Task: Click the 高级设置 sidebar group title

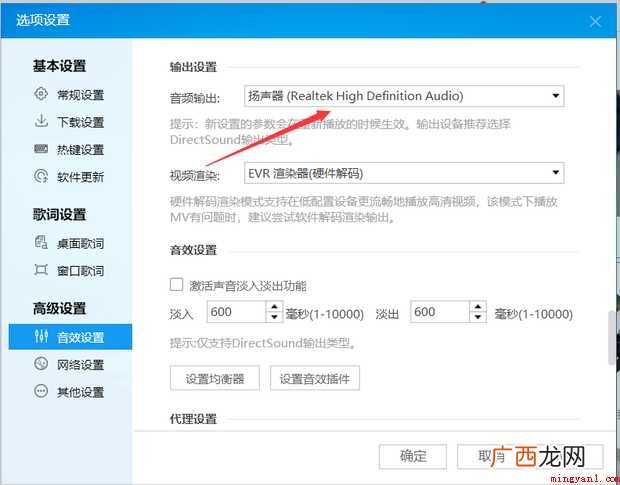Action: [x=59, y=308]
